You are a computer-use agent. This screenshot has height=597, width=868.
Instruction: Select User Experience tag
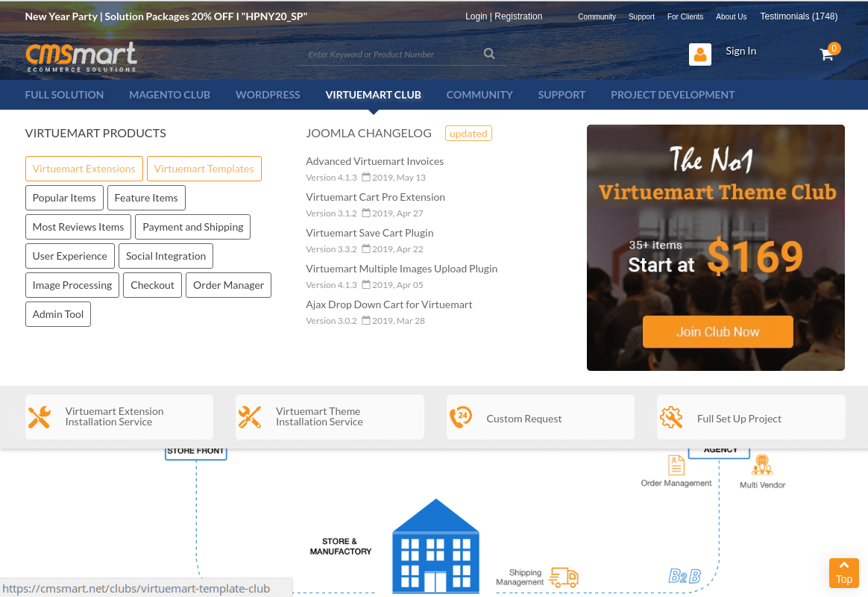(70, 256)
